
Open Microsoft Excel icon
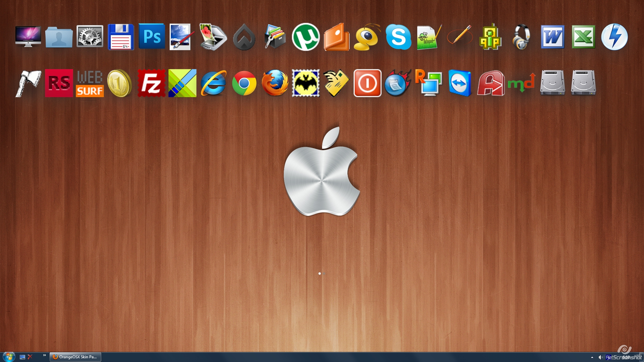[x=583, y=37]
